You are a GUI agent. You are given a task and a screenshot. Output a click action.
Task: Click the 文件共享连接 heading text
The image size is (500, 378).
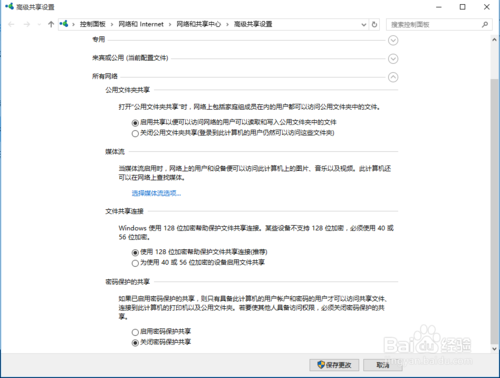point(124,211)
